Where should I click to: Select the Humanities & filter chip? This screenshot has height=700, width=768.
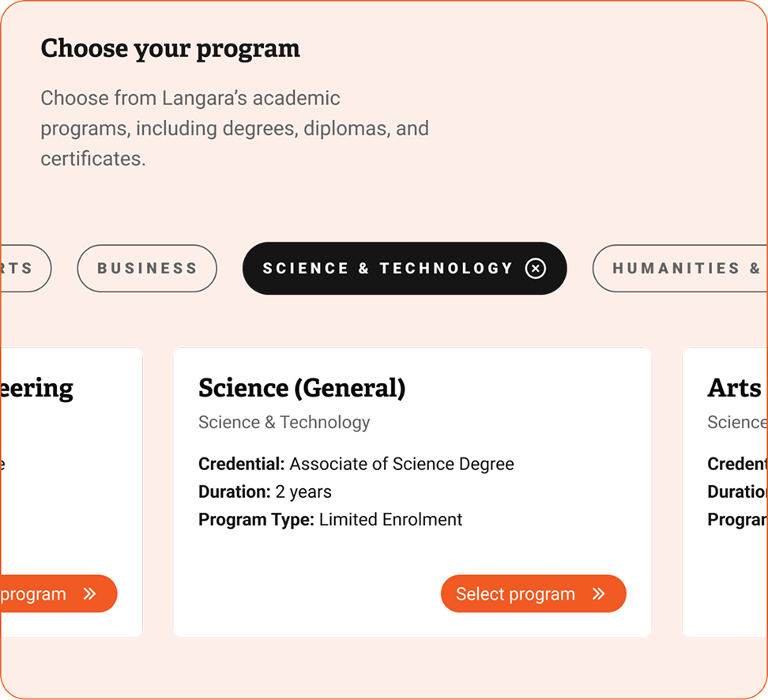coord(680,269)
